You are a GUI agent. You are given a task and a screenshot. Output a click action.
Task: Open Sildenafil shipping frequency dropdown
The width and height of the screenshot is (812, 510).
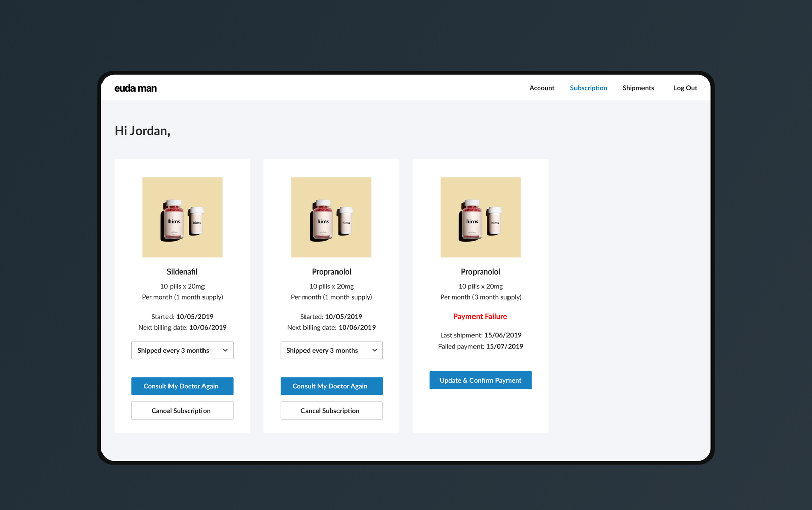(x=182, y=350)
